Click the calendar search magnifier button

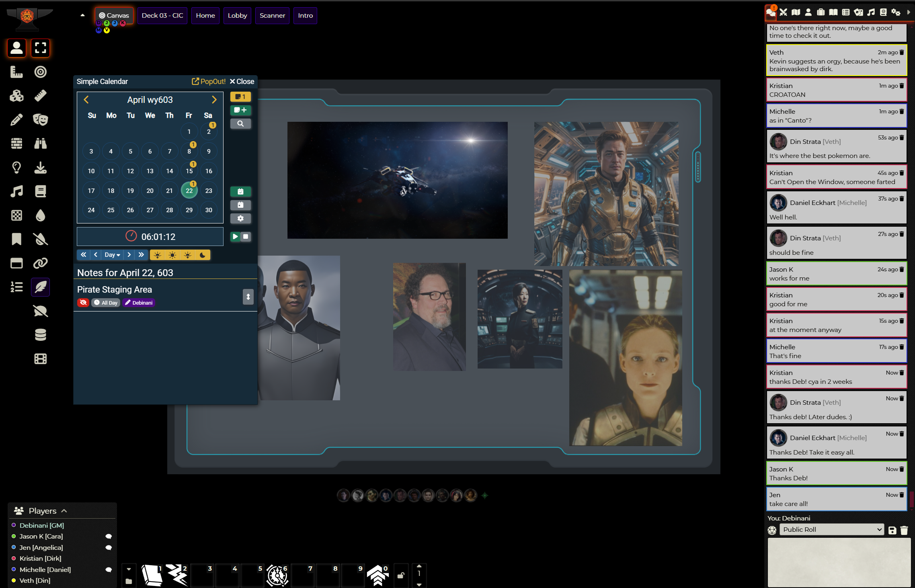click(240, 124)
